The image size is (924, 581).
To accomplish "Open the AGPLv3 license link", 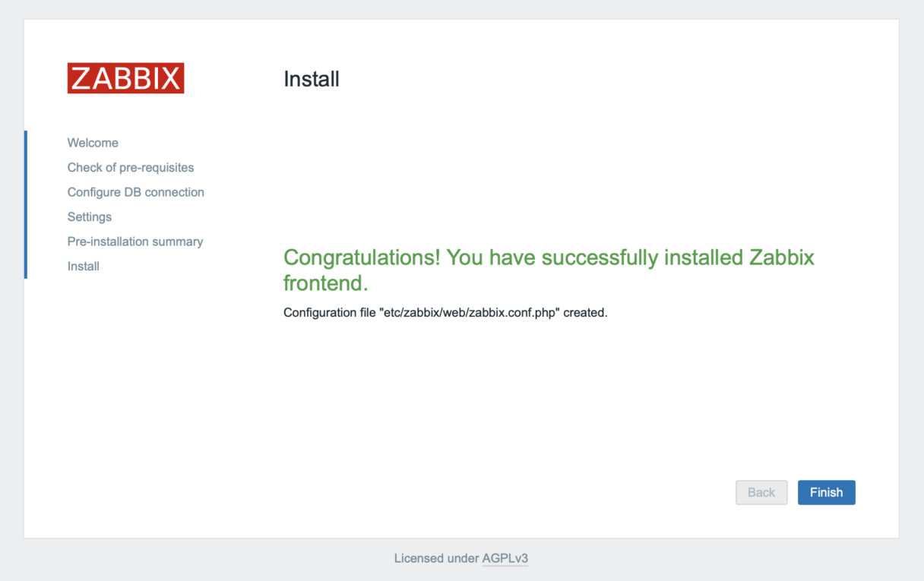I will point(505,558).
